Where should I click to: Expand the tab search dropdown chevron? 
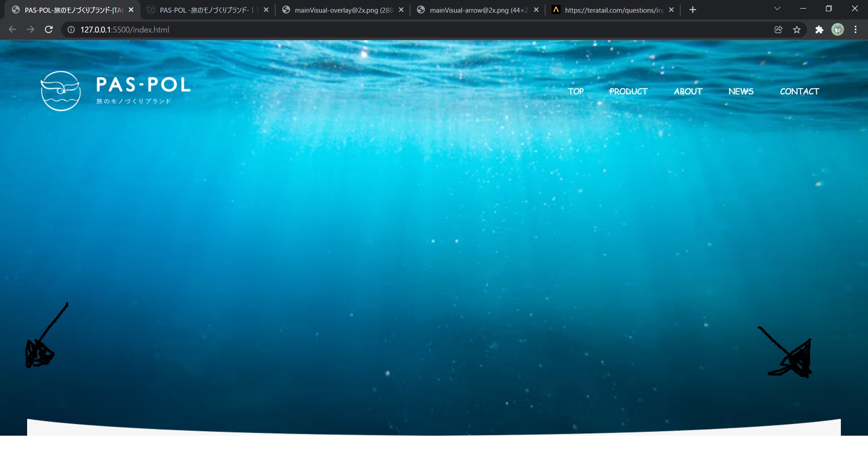pos(777,9)
